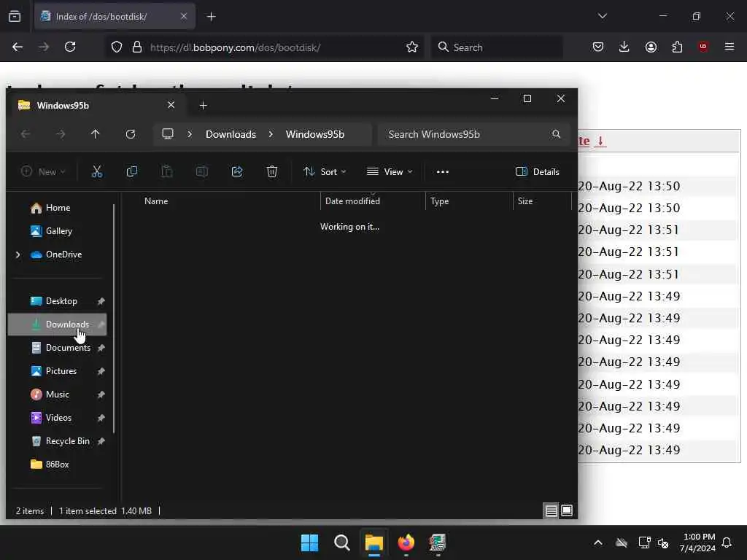Close the Firefox bootdisk tab
This screenshot has height=560, width=747.
click(x=183, y=16)
